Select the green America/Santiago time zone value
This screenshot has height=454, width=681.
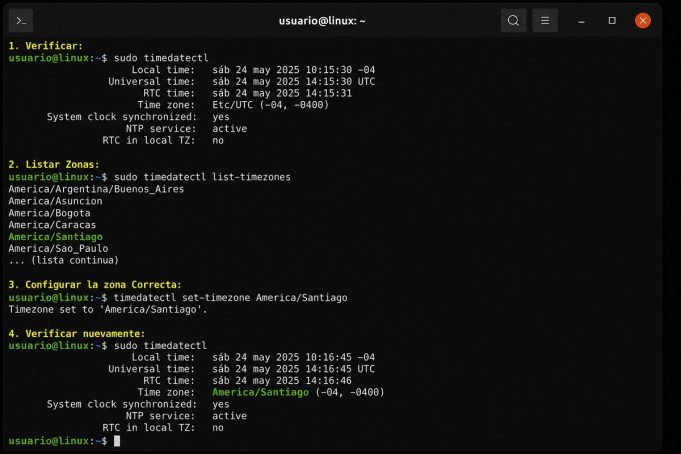(260, 393)
